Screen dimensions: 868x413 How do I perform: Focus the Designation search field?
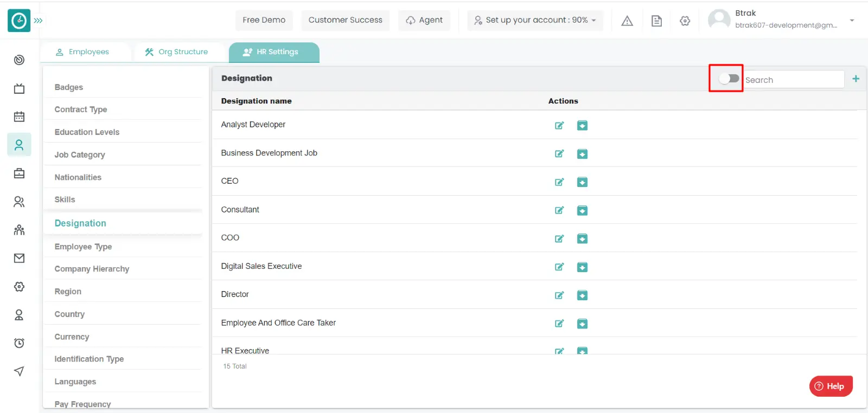(793, 80)
